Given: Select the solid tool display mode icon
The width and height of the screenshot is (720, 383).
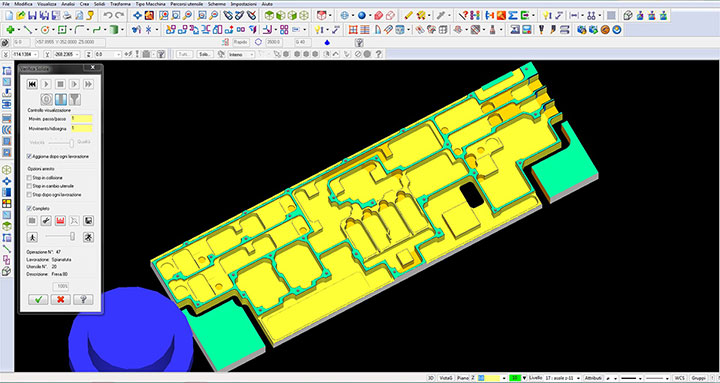Looking at the screenshot, I should pyautogui.click(x=61, y=99).
